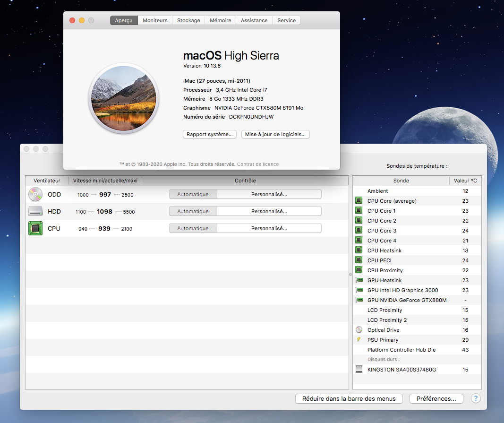This screenshot has height=423, width=504.
Task: Click the Ventilateur column header
Action: pos(47,181)
